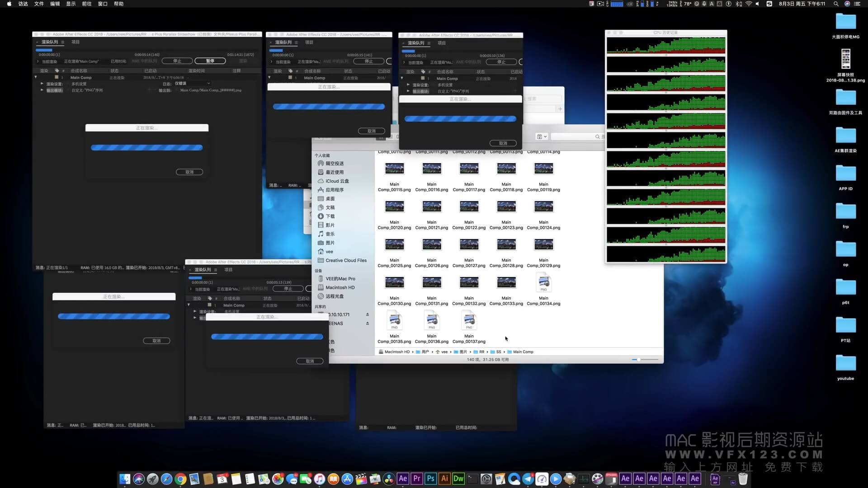Image resolution: width=868 pixels, height=488 pixels.
Task: Open Finder from the Dock
Action: (125, 479)
